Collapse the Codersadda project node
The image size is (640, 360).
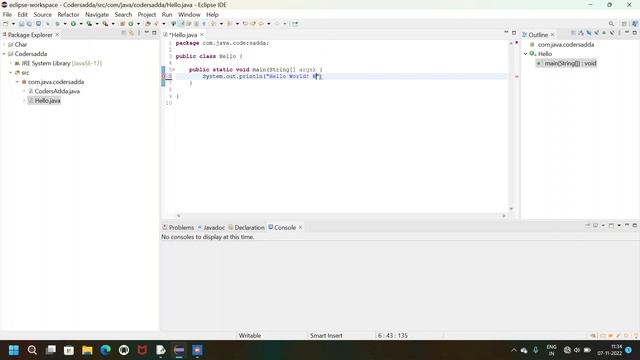coord(4,54)
